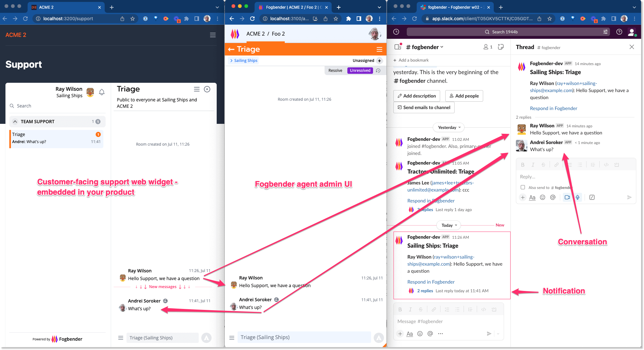Open 2 replies thread last replied today
Image resolution: width=644 pixels, height=350 pixels.
[425, 291]
